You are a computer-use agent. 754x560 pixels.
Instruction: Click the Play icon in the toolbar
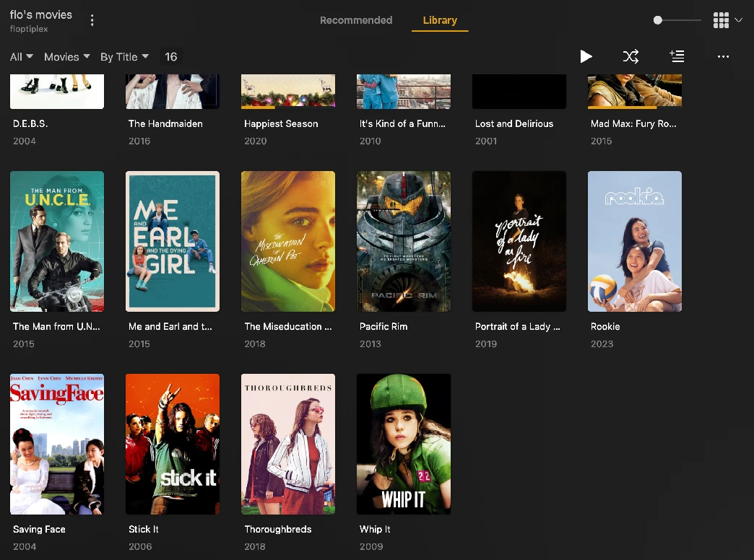[x=586, y=56]
